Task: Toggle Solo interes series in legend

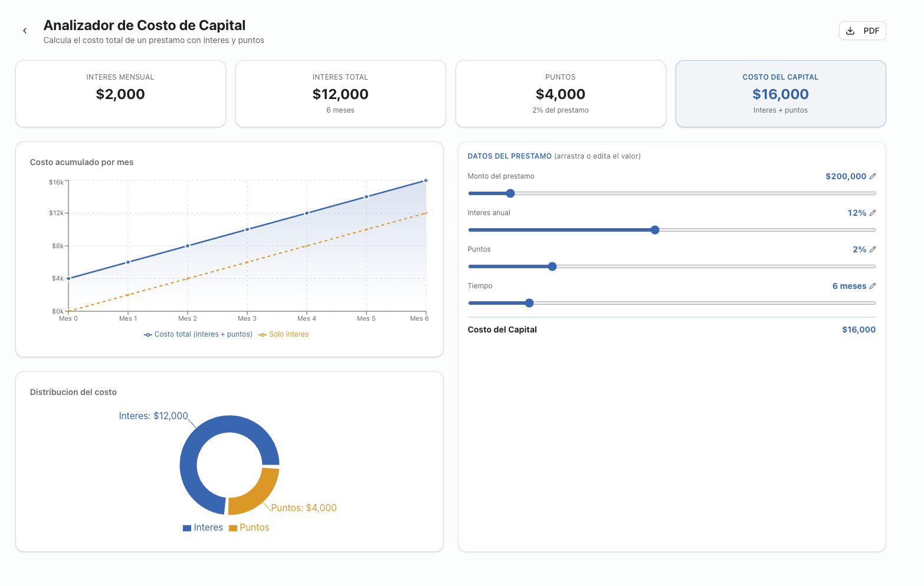Action: (284, 334)
